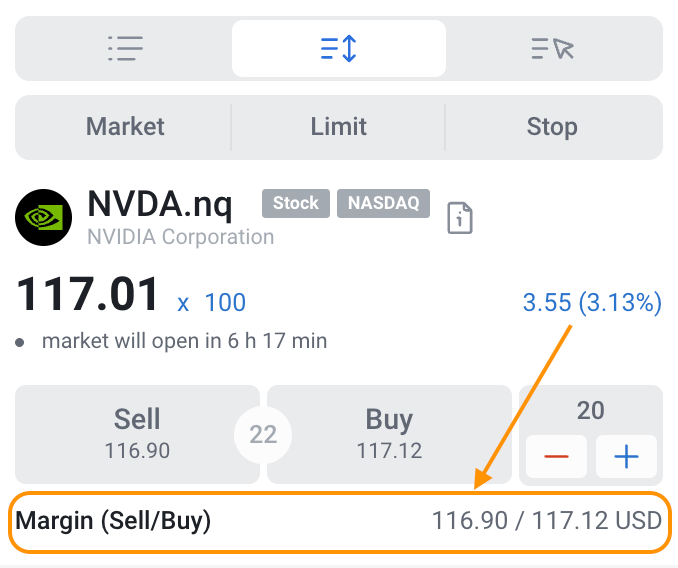Image resolution: width=678 pixels, height=568 pixels.
Task: Switch to the Limit order tab
Action: click(x=338, y=127)
